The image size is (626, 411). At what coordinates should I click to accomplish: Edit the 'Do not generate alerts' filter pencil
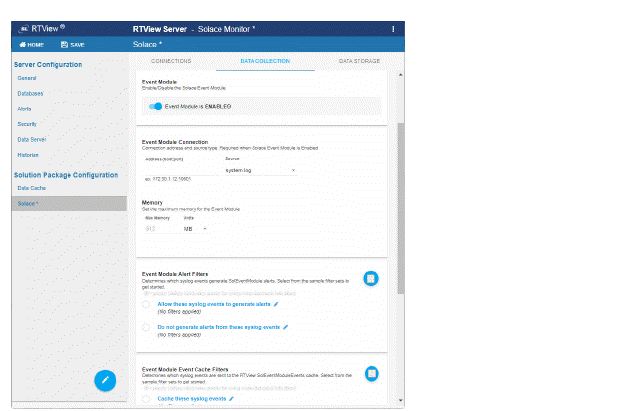click(285, 327)
